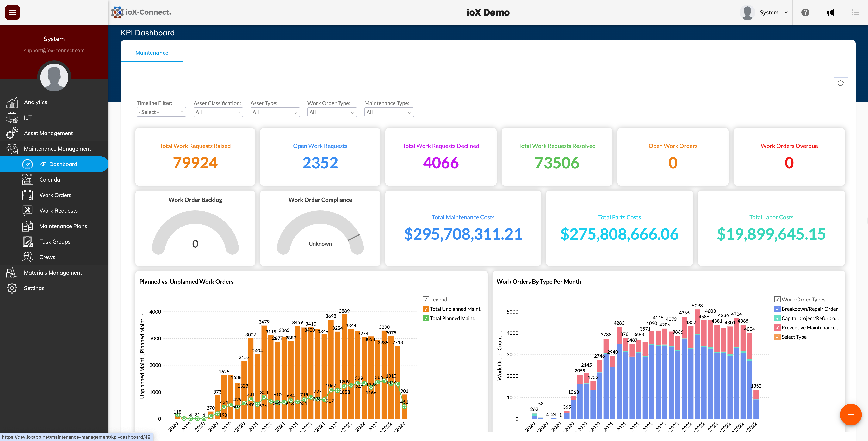This screenshot has height=441, width=868.
Task: Click the IoT chip icon
Action: coord(12,118)
